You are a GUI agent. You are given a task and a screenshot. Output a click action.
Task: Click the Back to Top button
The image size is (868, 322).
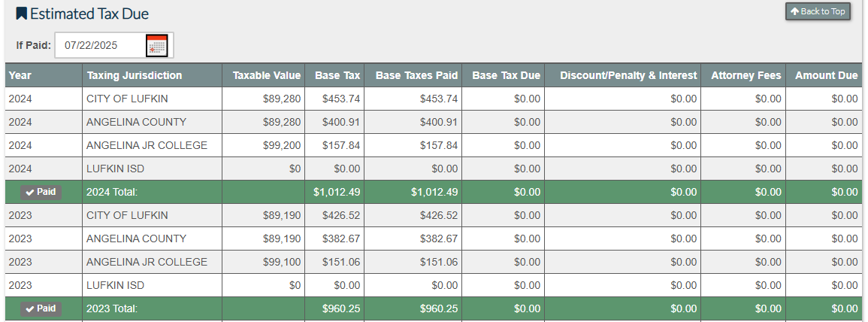[818, 11]
